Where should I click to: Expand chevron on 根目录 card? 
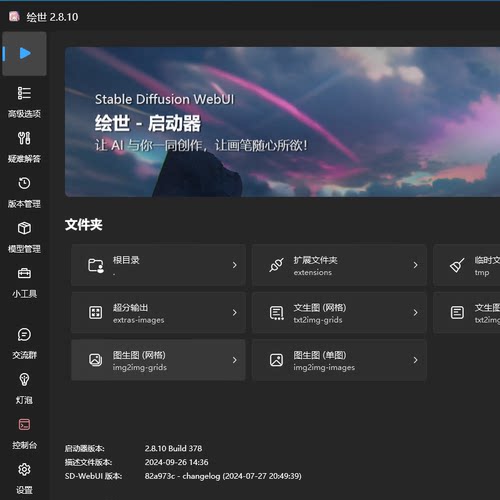coord(235,265)
